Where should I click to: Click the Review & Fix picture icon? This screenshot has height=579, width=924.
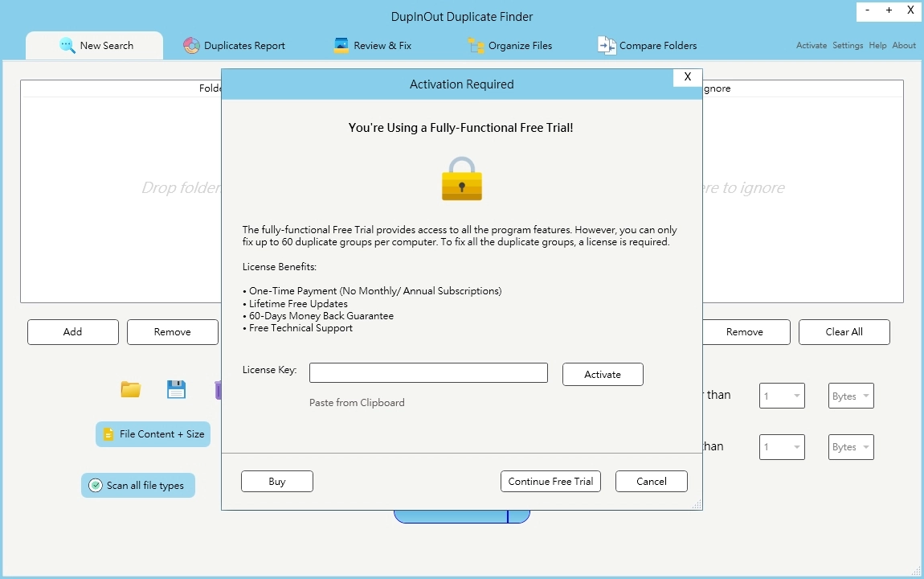341,45
